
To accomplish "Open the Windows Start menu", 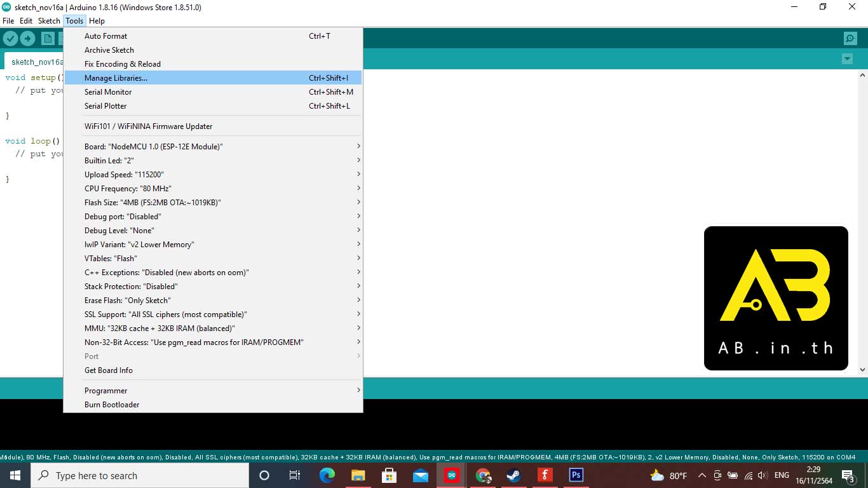I will [x=15, y=475].
